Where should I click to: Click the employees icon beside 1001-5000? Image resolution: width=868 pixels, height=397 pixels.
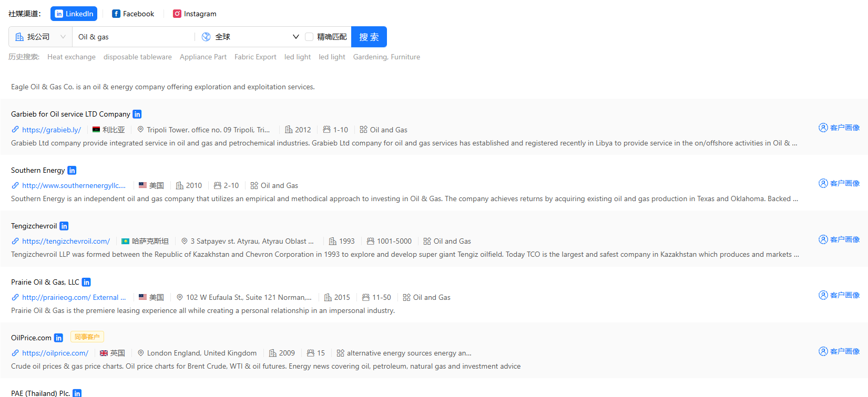[x=371, y=241]
